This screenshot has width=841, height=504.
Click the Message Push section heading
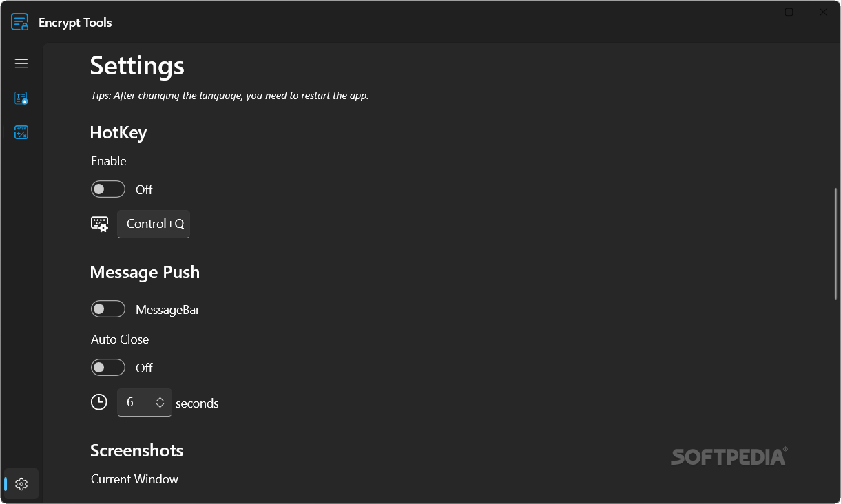point(145,272)
